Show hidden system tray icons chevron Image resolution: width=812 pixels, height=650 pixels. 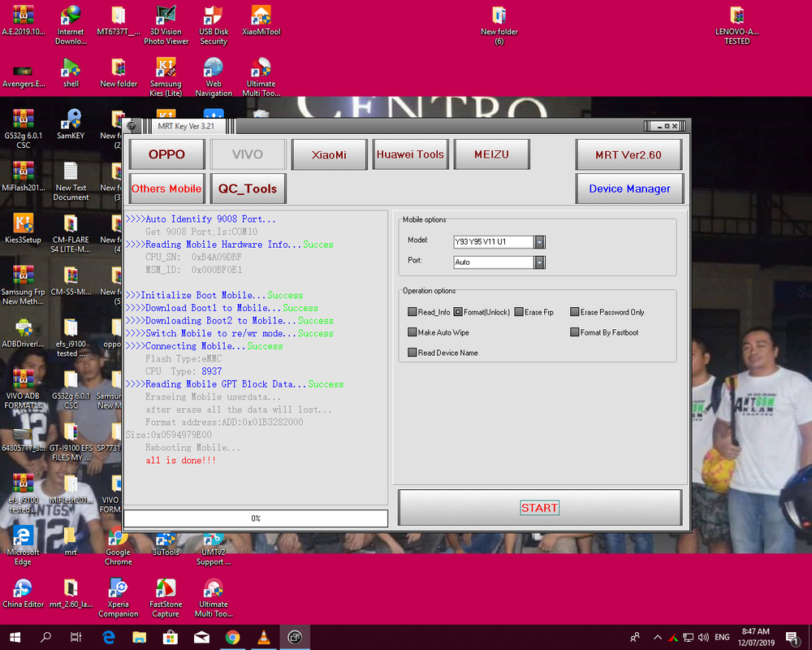(x=658, y=637)
